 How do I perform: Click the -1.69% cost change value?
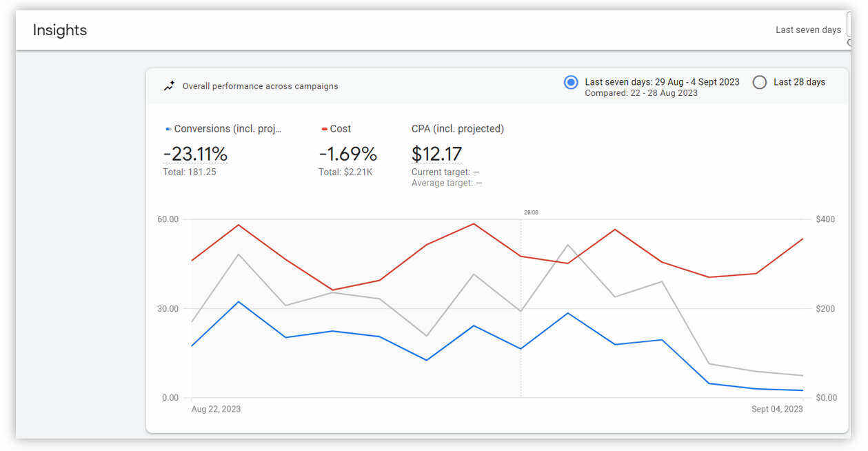pos(347,153)
